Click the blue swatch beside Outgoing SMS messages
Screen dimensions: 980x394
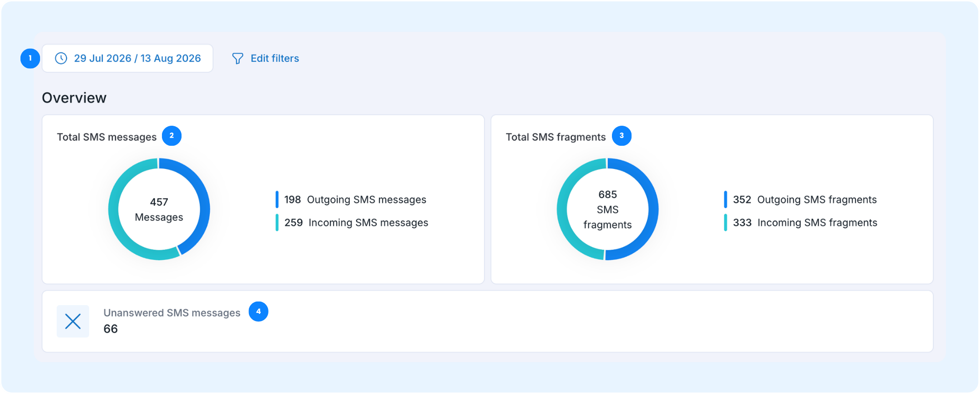point(277,200)
